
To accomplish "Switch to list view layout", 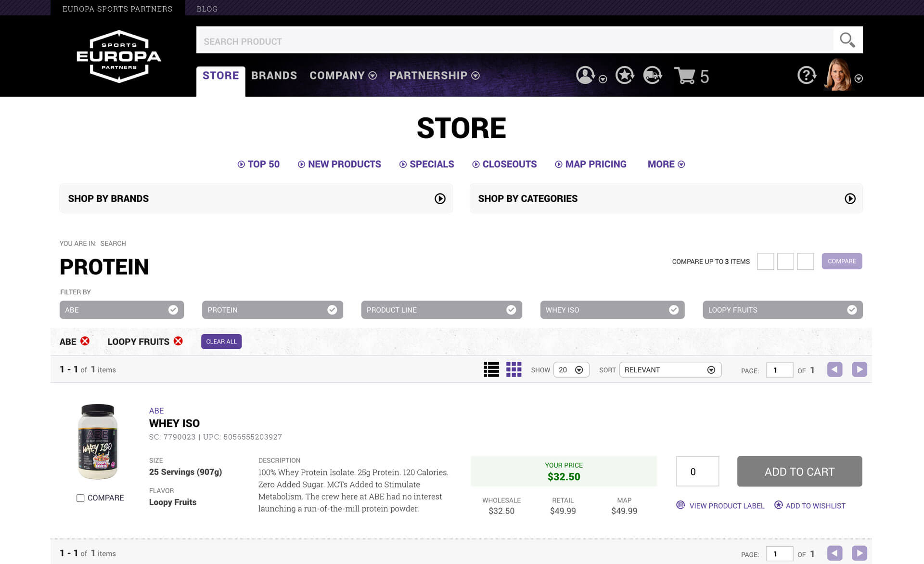I will point(491,369).
